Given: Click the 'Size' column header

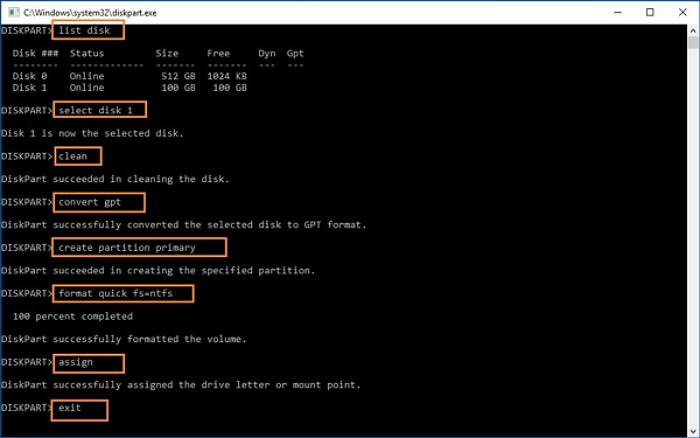Looking at the screenshot, I should 167,53.
